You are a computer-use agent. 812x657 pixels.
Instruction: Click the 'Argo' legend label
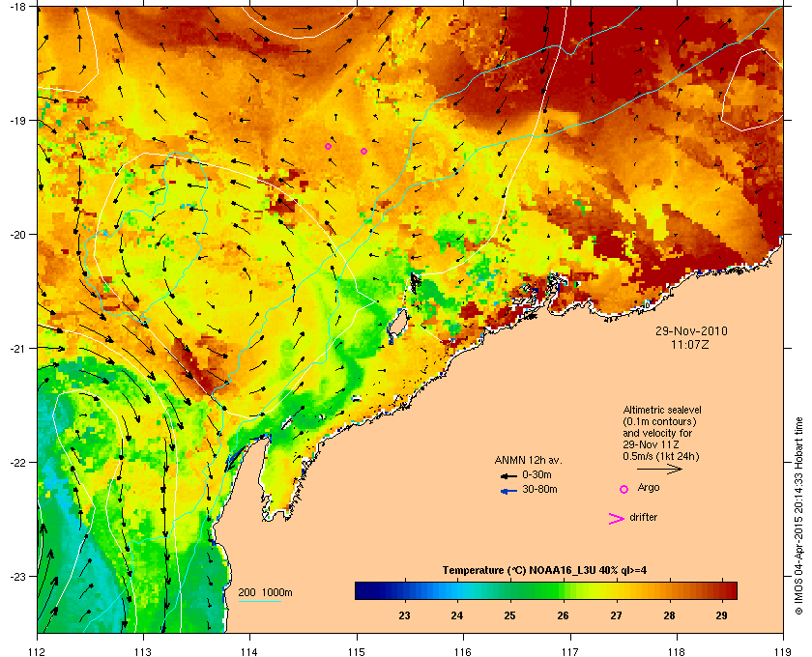coord(649,488)
